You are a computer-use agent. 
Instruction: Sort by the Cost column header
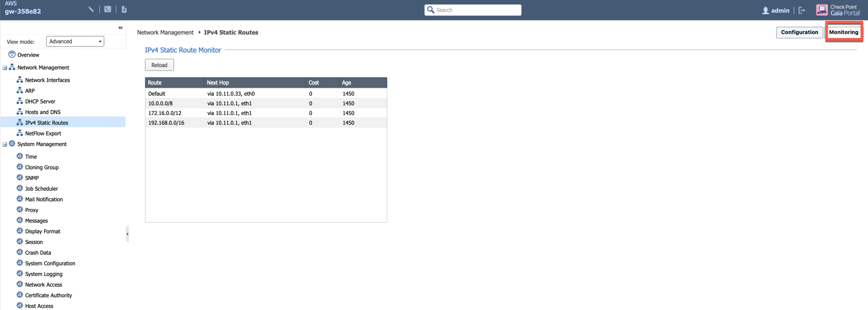[322, 82]
